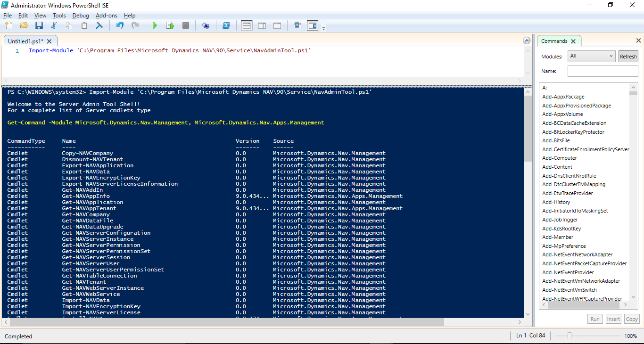Image resolution: width=644 pixels, height=344 pixels.
Task: Expand the toolbar overflow chevron
Action: click(x=324, y=28)
